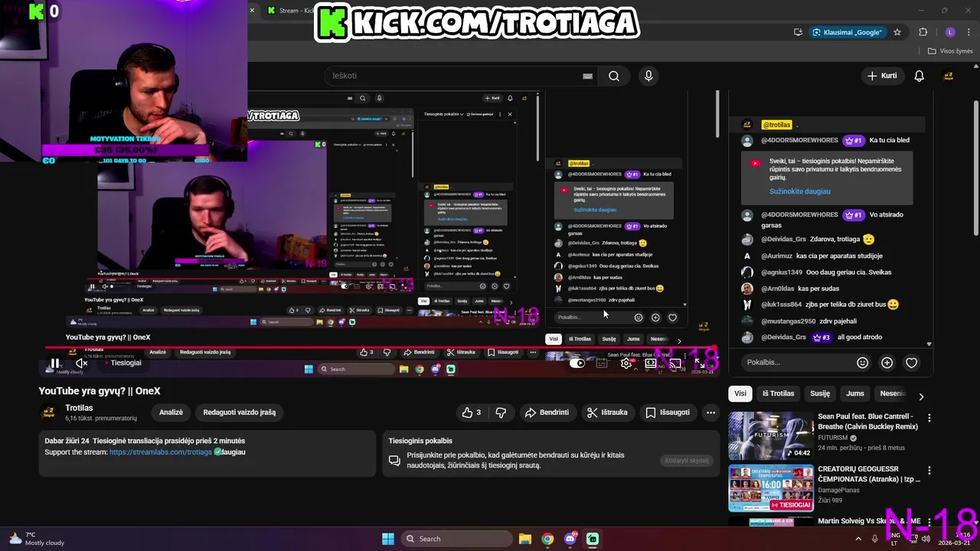Click Klausimai „Google" lens chip
The height and width of the screenshot is (551, 980).
tap(848, 32)
